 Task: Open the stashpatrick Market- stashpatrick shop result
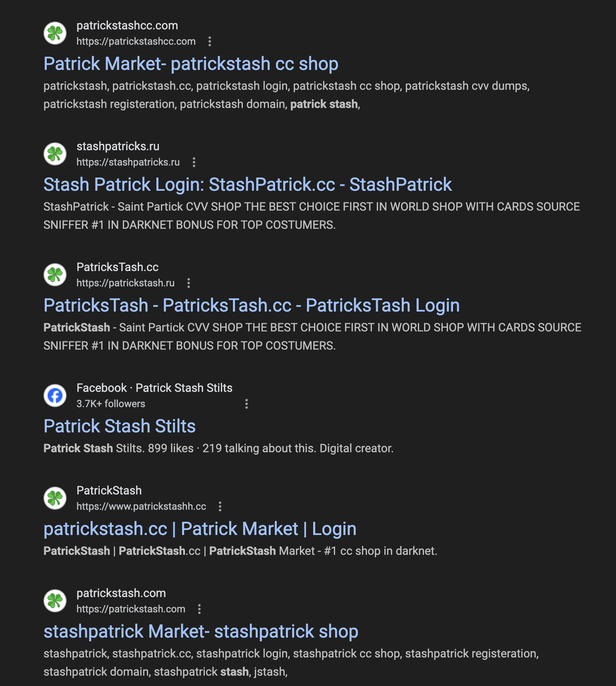click(201, 631)
